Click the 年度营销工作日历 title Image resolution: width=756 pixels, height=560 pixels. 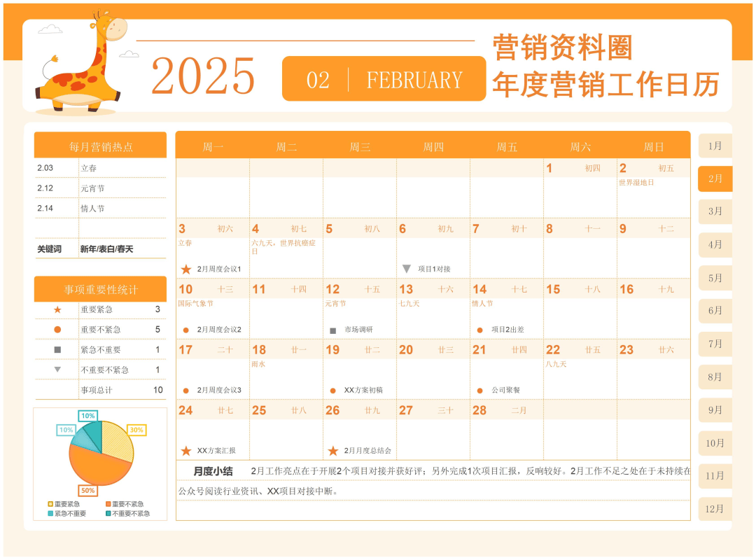pyautogui.click(x=605, y=85)
